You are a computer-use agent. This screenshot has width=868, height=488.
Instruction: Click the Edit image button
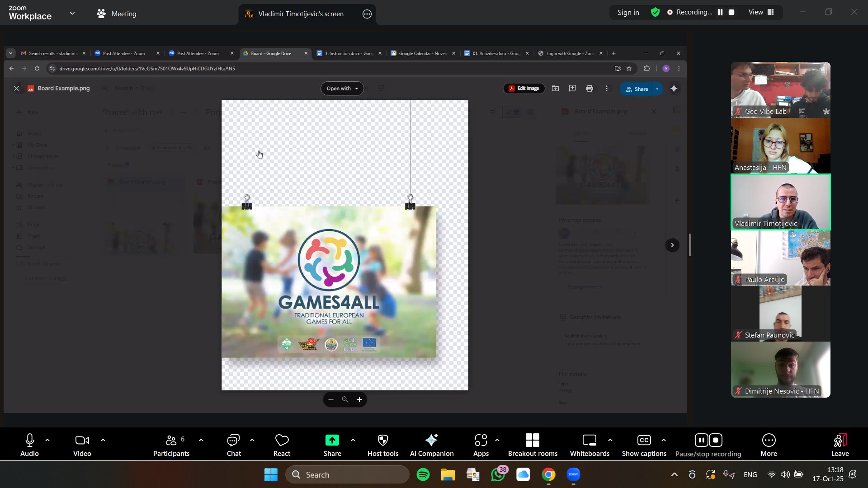click(524, 89)
